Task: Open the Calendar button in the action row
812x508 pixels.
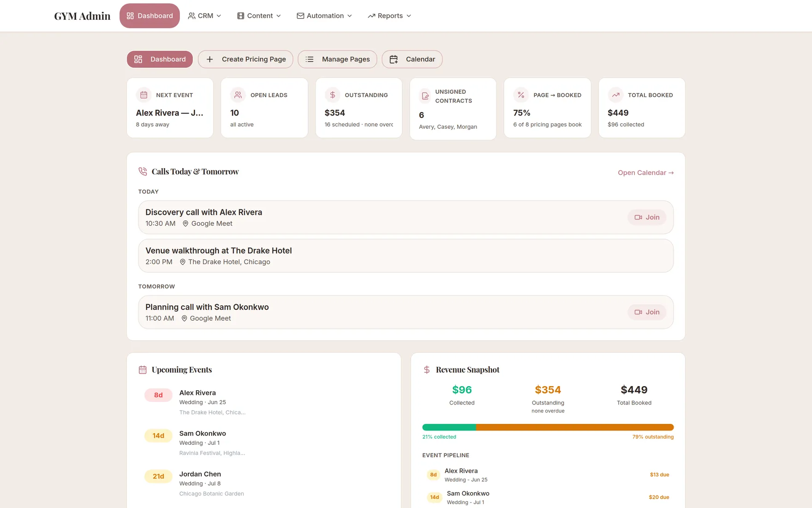Action: (412, 59)
